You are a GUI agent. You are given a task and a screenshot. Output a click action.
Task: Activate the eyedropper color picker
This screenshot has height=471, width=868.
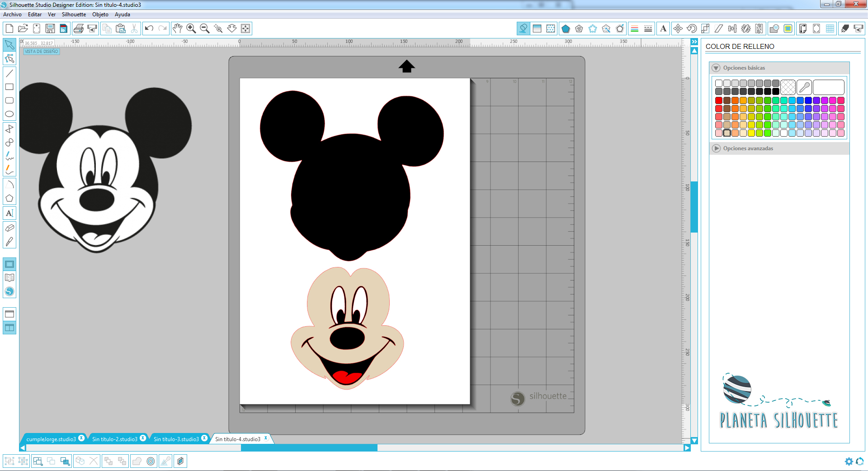point(804,87)
